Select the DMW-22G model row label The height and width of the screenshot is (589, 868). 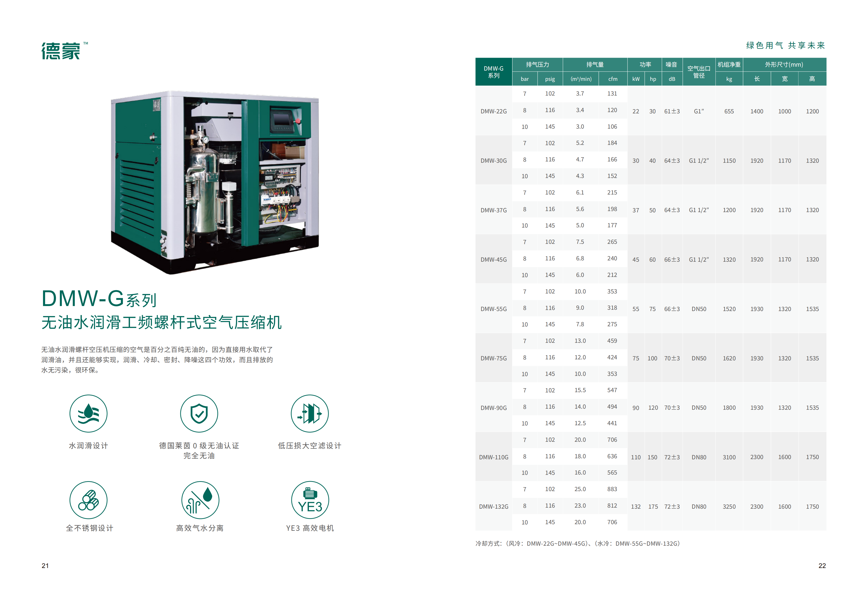pos(493,111)
